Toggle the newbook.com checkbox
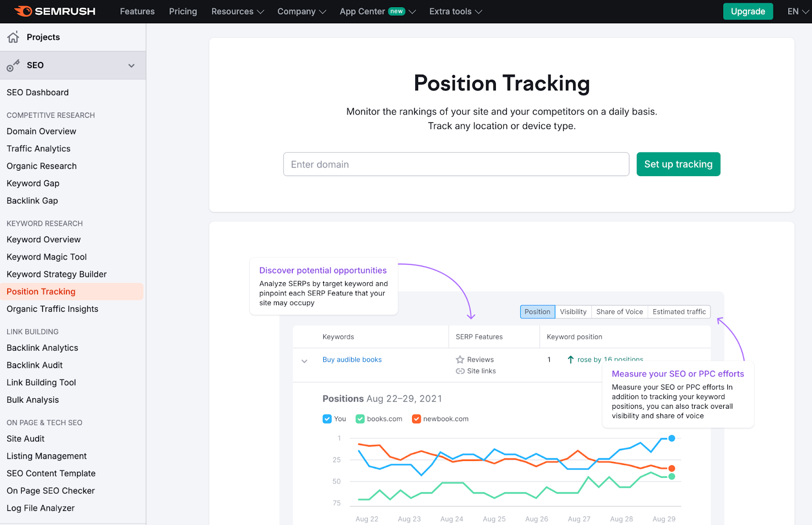The image size is (812, 525). 416,419
